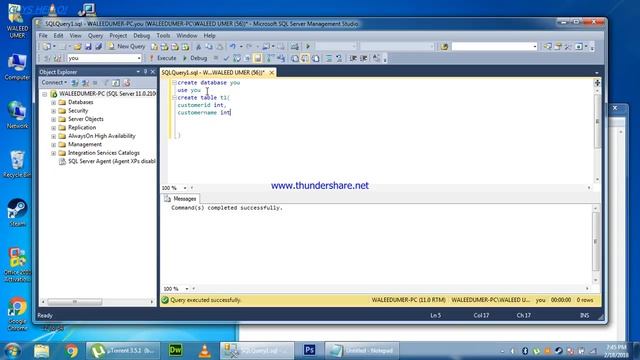Click the Connect Object Explorer plug icon
The width and height of the screenshot is (640, 360).
click(x=75, y=83)
